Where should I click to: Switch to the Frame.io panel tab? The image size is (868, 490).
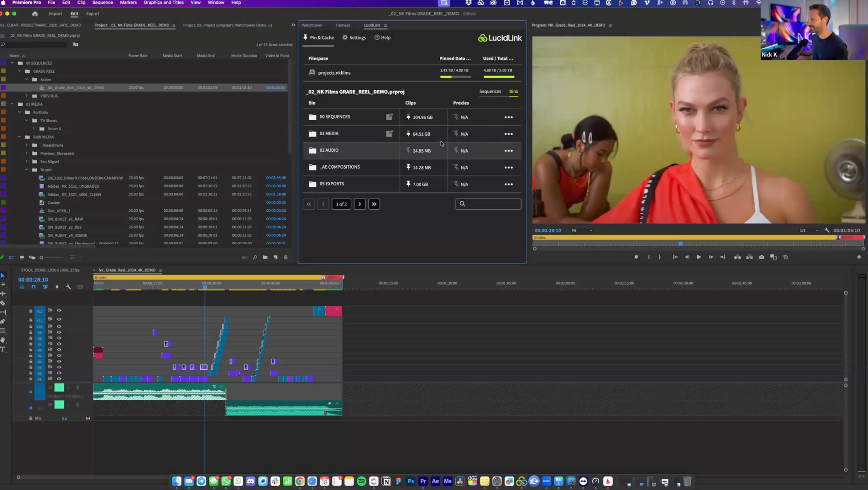[x=343, y=25]
